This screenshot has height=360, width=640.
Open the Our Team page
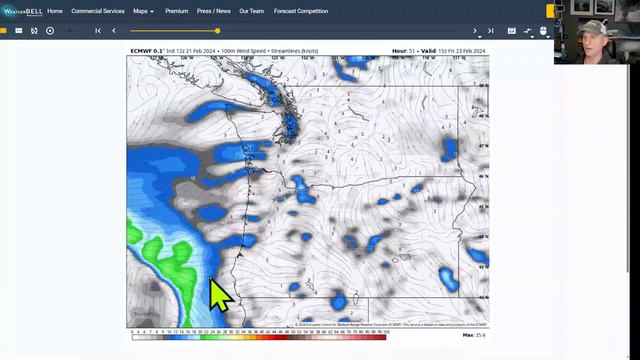[x=251, y=11]
